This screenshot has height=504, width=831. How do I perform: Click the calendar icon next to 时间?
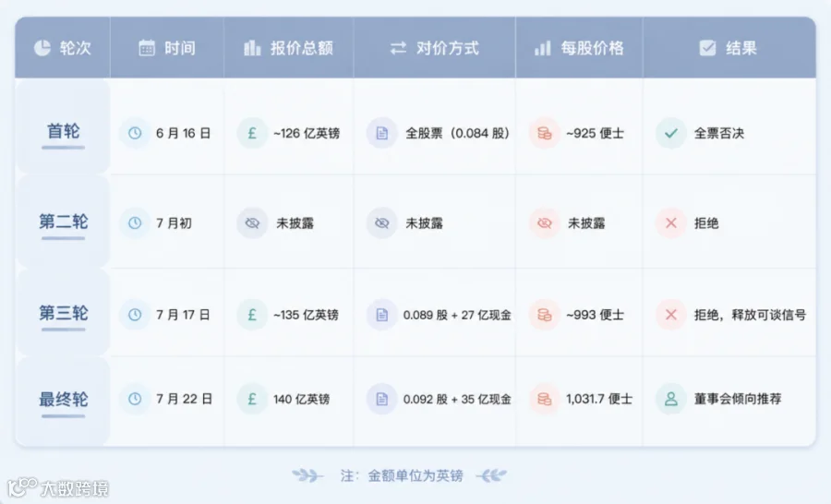147,48
